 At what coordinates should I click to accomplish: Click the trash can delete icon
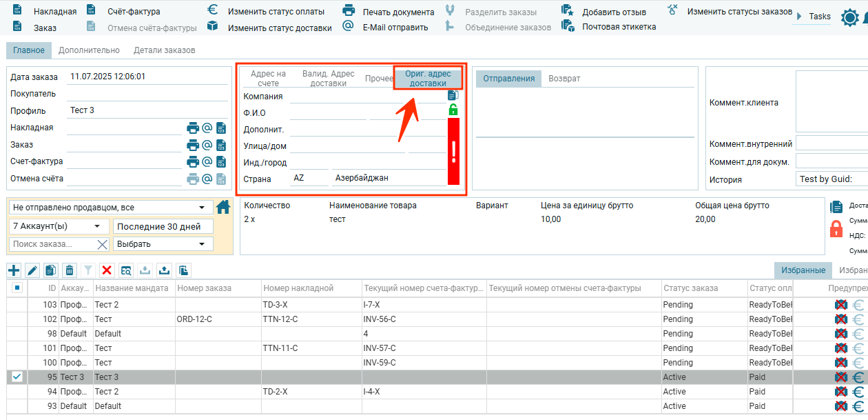[x=70, y=270]
